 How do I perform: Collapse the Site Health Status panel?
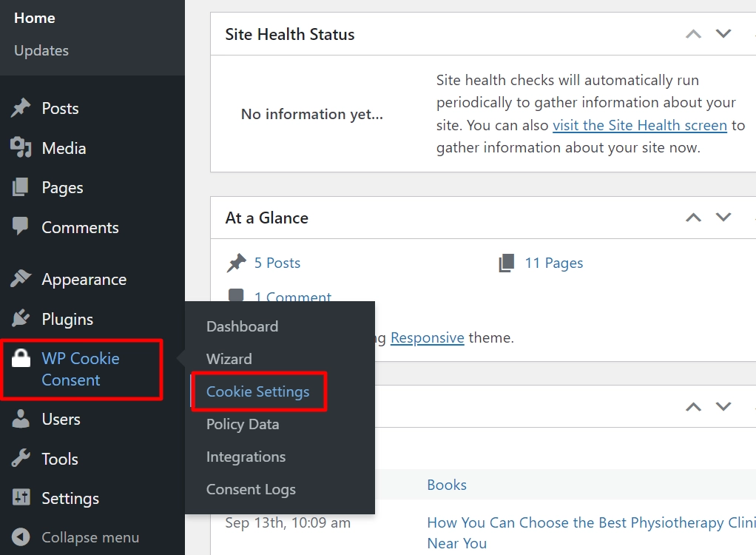pyautogui.click(x=693, y=33)
